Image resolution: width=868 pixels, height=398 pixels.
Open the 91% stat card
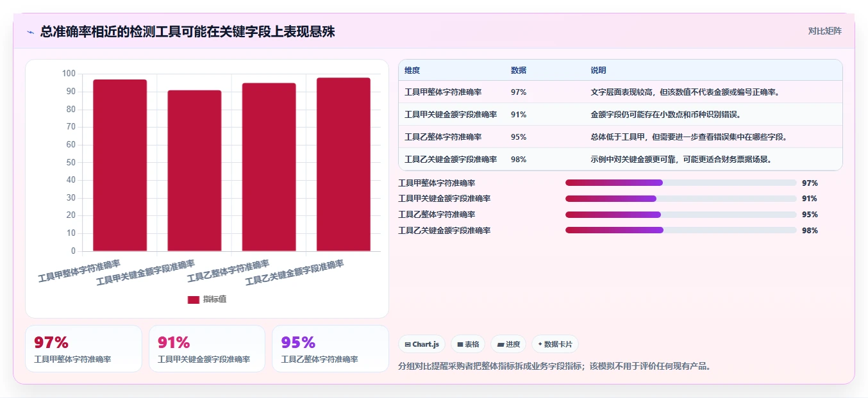tap(207, 349)
